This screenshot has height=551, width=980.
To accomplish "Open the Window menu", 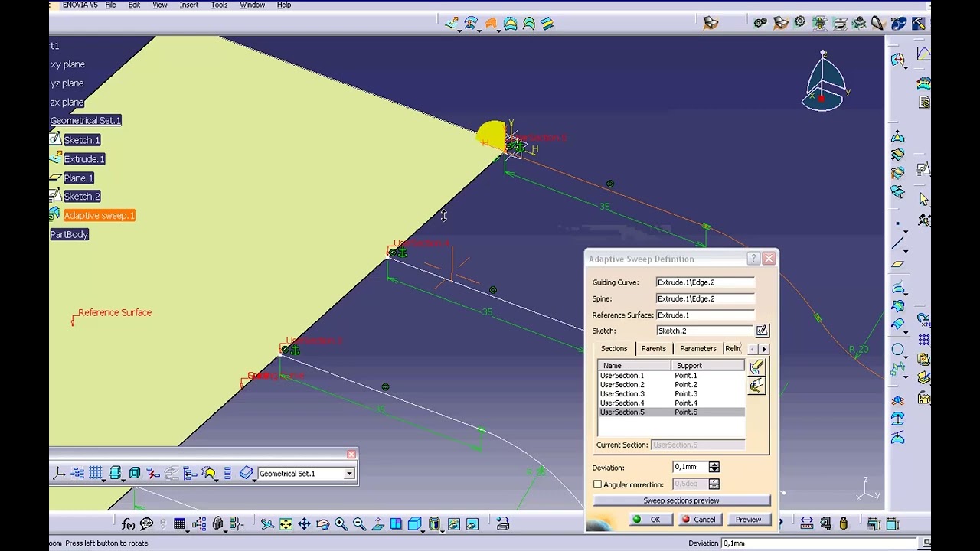I will [x=252, y=5].
